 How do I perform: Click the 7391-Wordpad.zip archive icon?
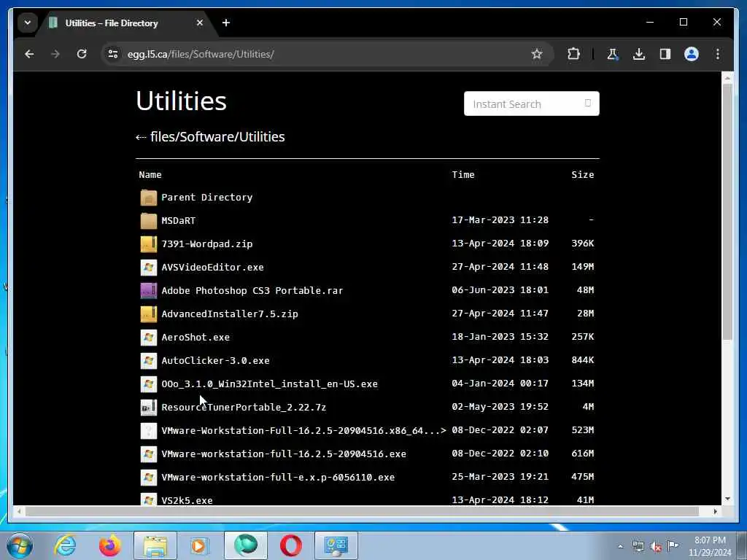click(x=149, y=244)
